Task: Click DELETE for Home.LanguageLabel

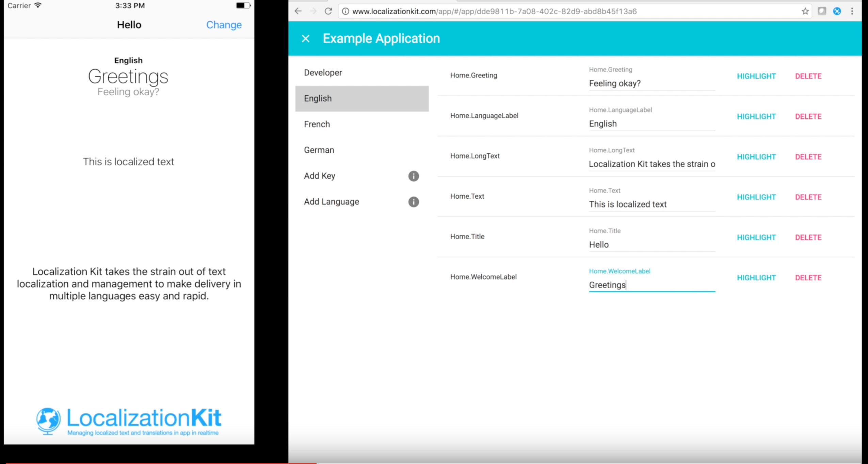Action: click(x=808, y=117)
